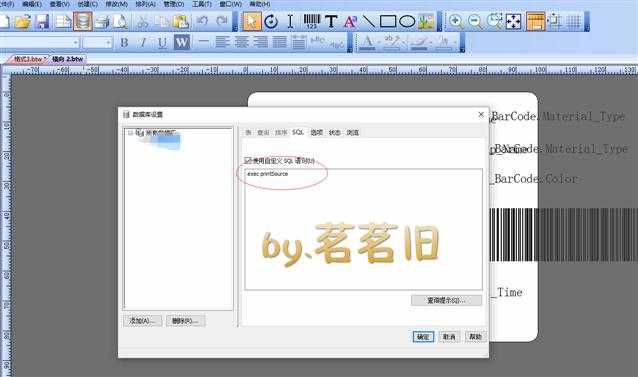Select the ellipse shape tool

[407, 21]
